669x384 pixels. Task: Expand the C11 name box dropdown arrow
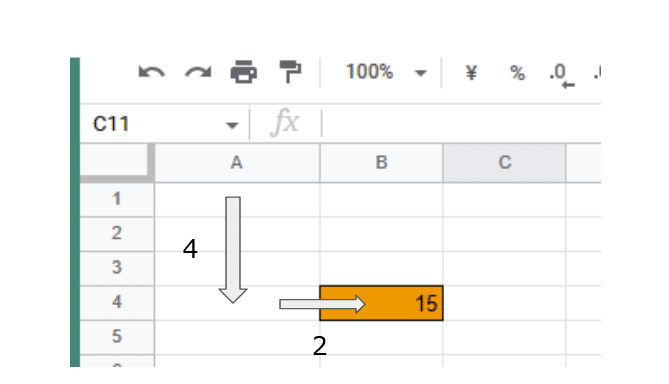coord(232,125)
